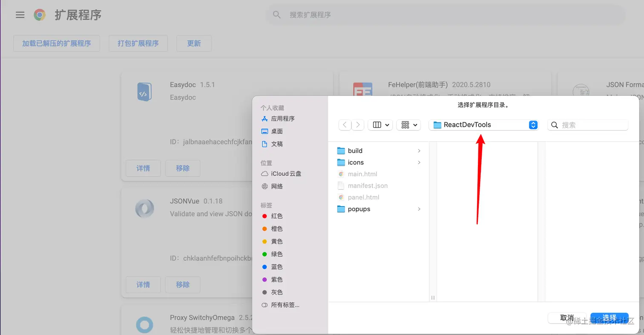Screen dimensions: 644x335
Task: Select the popups folder
Action: point(379,209)
